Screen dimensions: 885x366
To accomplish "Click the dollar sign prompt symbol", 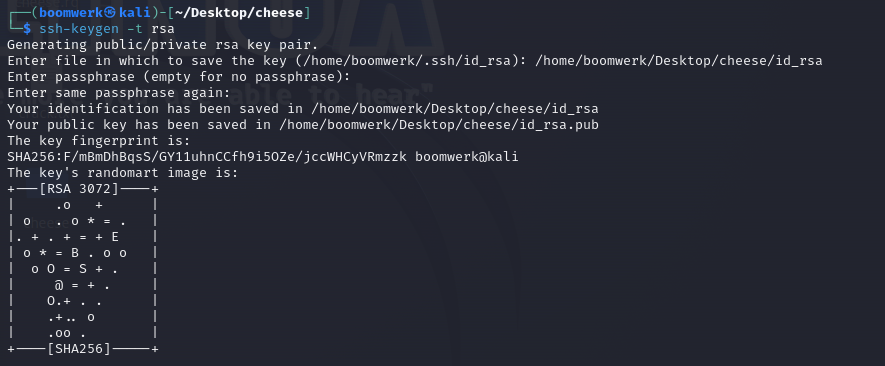I will pyautogui.click(x=27, y=28).
